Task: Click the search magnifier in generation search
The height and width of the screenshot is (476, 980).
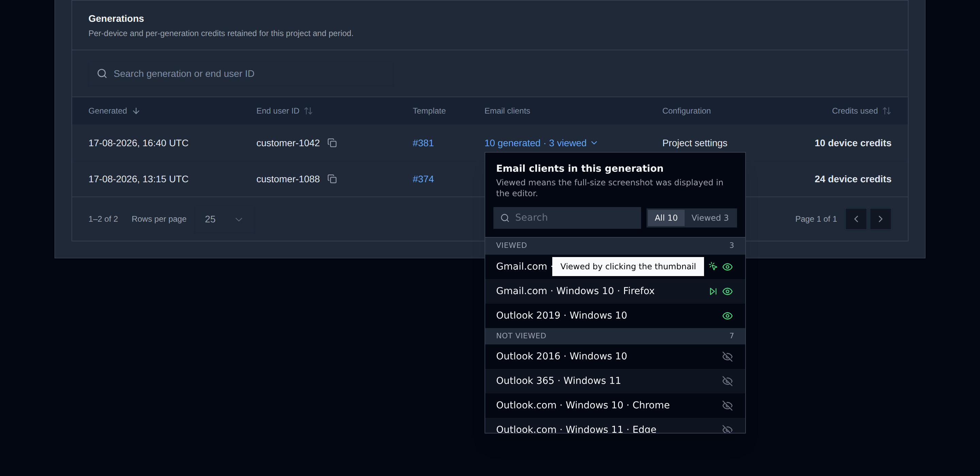Action: (102, 73)
